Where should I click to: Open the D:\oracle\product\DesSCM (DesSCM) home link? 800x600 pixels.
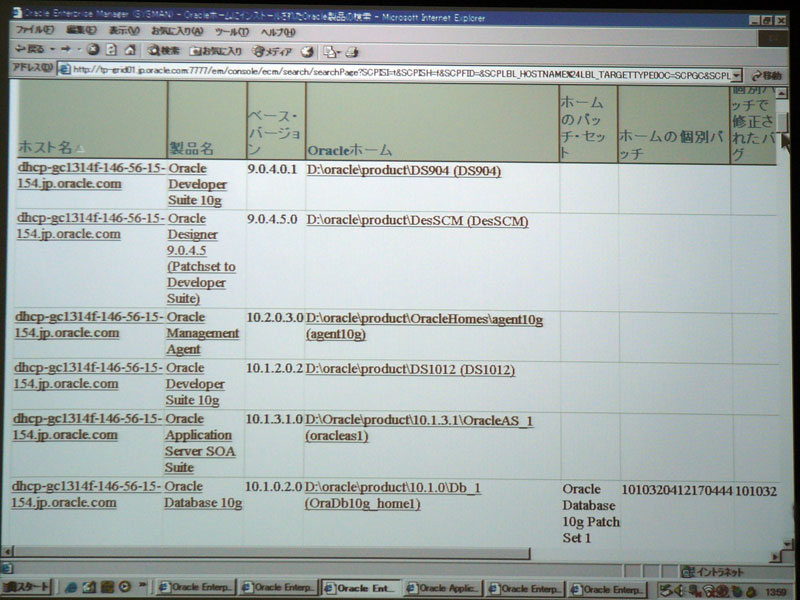pos(417,220)
